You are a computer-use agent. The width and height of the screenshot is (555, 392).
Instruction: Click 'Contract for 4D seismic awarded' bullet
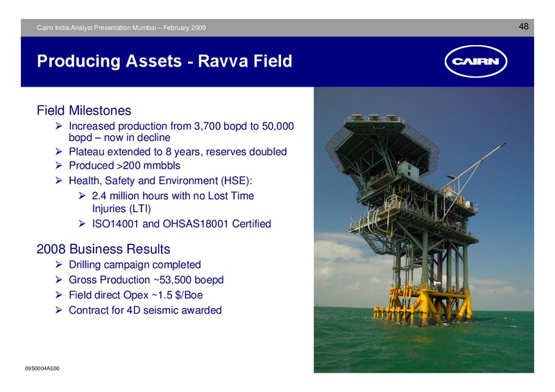pos(145,310)
